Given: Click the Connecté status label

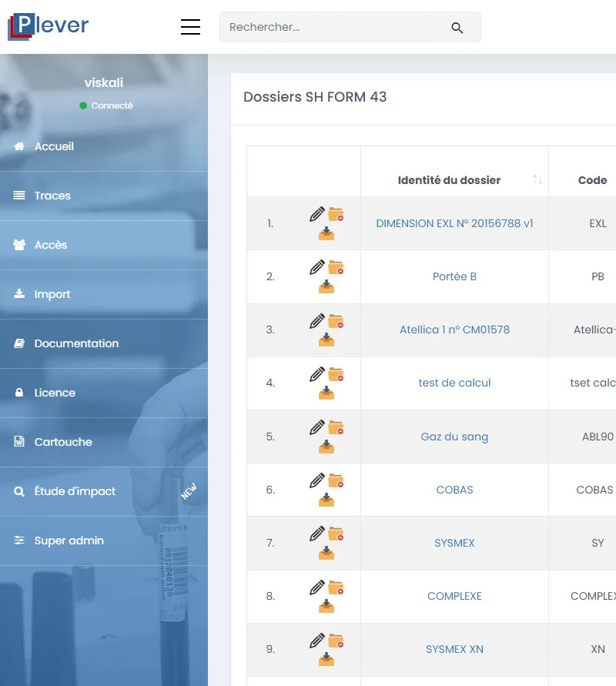Looking at the screenshot, I should tap(112, 105).
